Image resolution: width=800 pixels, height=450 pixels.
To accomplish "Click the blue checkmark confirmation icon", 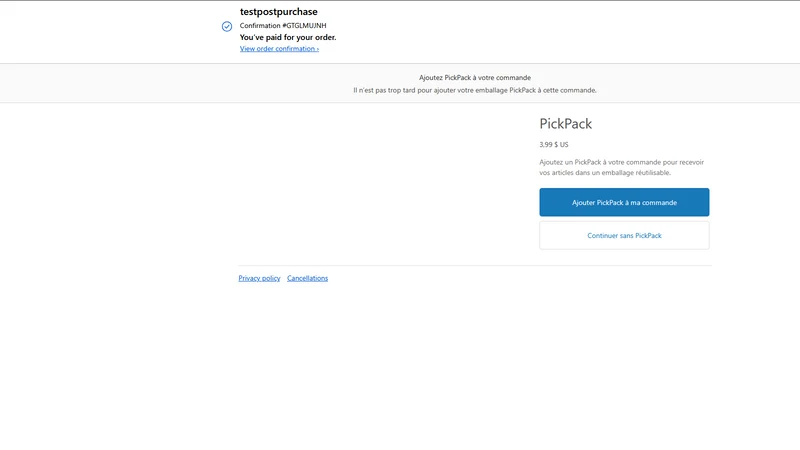I will (227, 27).
